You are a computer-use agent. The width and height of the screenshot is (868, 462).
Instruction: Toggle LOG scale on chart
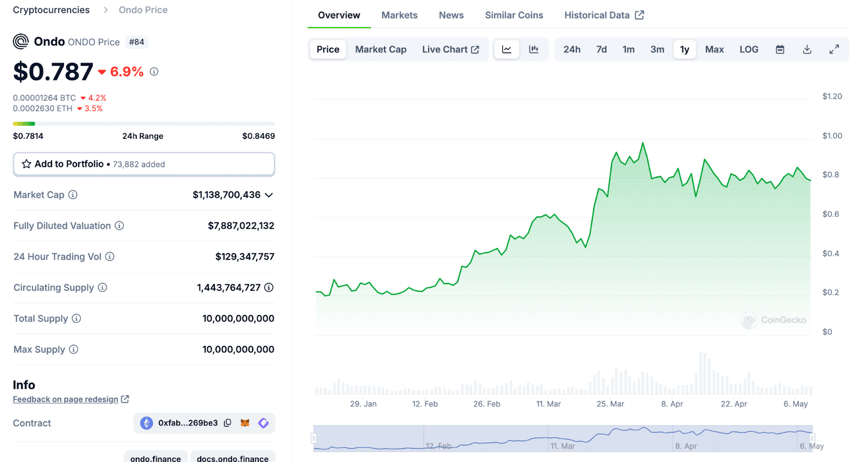click(749, 49)
